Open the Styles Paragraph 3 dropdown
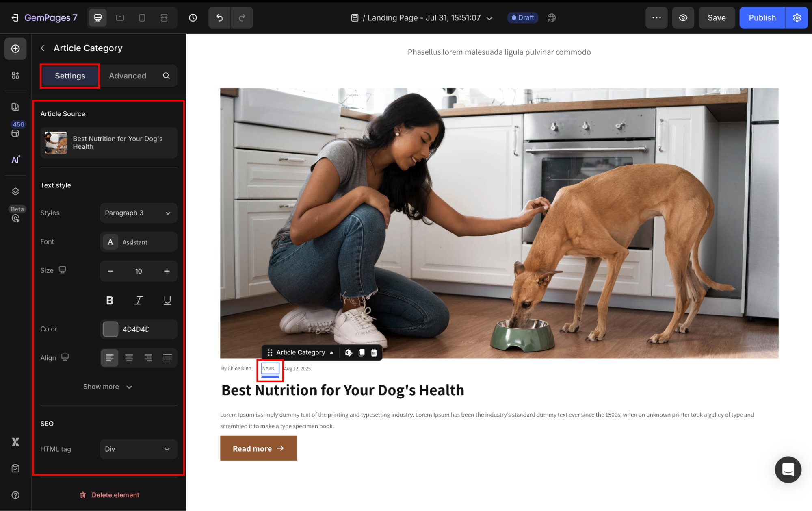This screenshot has width=812, height=511. (x=138, y=213)
